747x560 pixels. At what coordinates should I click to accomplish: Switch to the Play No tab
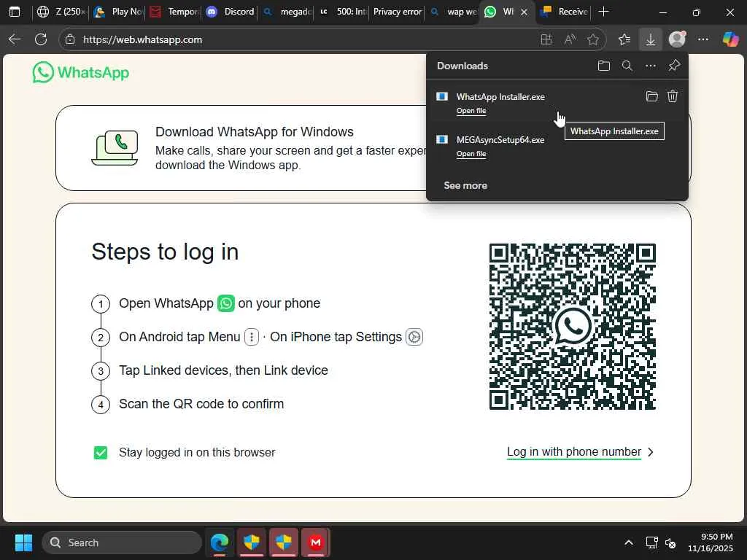(119, 12)
